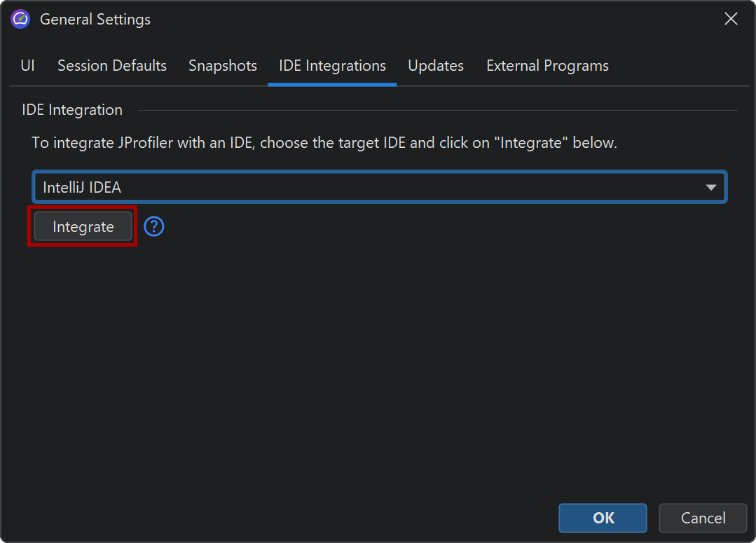This screenshot has height=543, width=756.
Task: Confirm settings with the OK button
Action: pyautogui.click(x=603, y=518)
